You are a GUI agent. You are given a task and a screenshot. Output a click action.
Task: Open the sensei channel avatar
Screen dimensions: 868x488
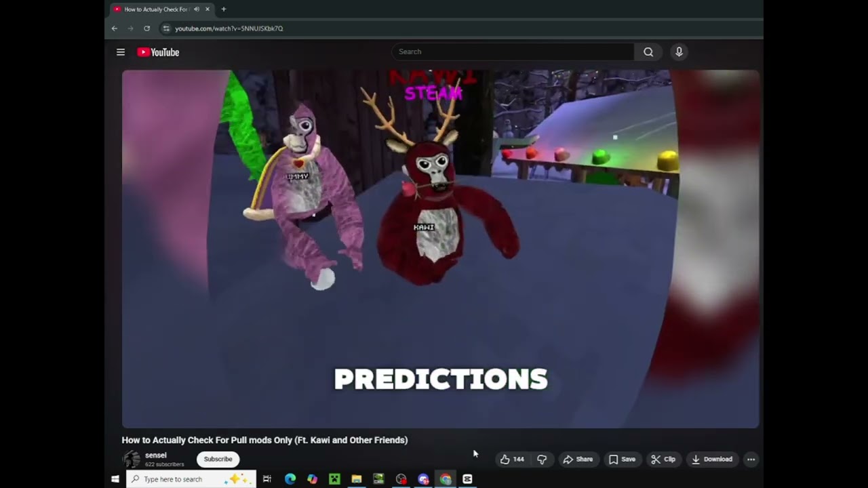click(x=132, y=459)
